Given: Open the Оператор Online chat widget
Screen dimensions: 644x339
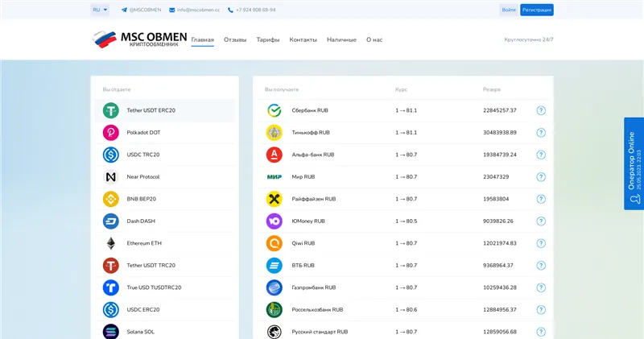Looking at the screenshot, I should (634, 163).
